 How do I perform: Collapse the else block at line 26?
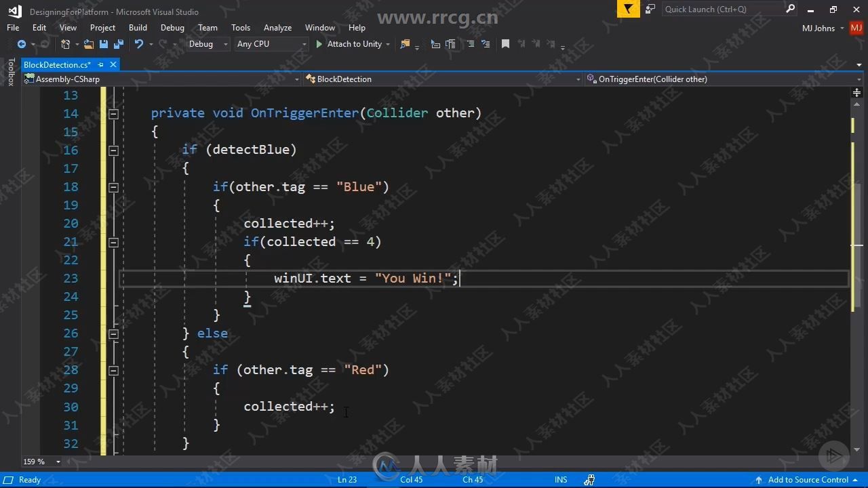[113, 333]
